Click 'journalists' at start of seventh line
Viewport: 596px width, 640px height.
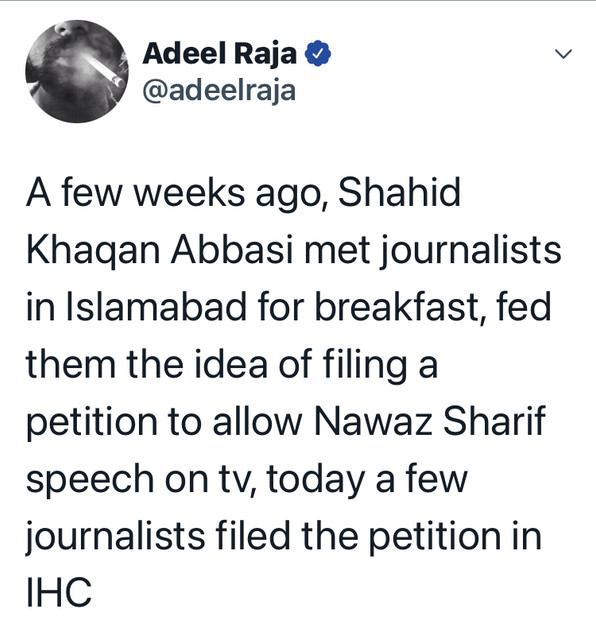coord(116,536)
